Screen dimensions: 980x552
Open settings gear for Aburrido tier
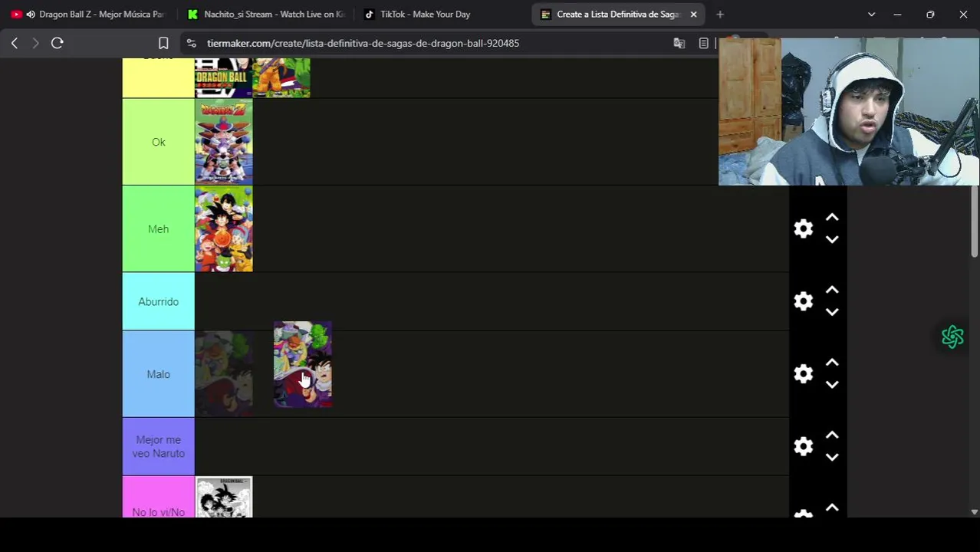[803, 301]
